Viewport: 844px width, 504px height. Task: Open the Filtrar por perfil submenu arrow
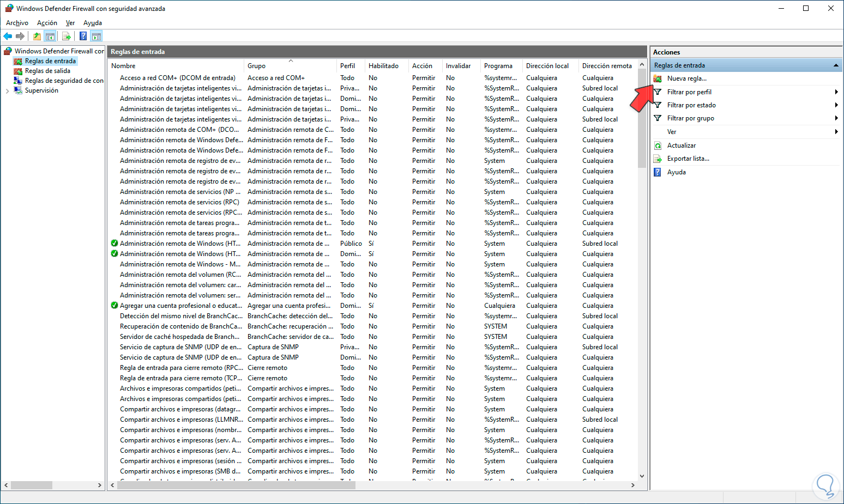(x=836, y=92)
